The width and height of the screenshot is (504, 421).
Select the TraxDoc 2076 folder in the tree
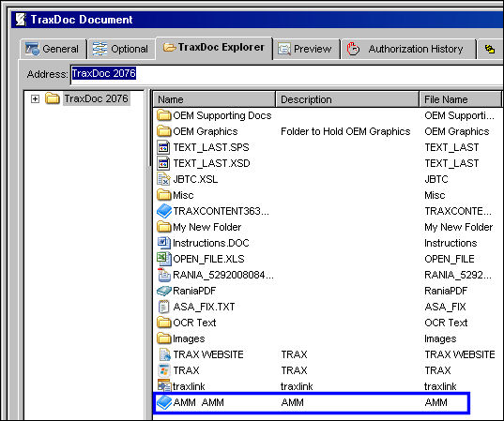tap(96, 98)
